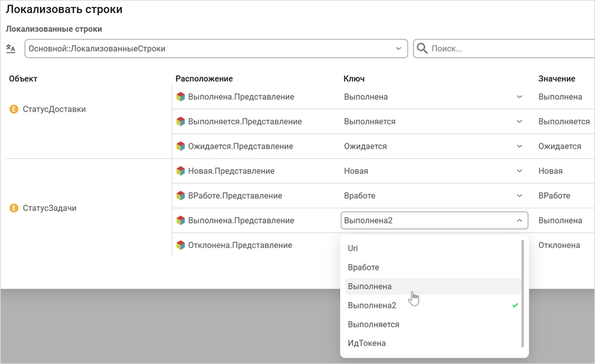Click the СтатусДоставки enumeration icon
Viewport: 595px width, 364px height.
click(14, 109)
